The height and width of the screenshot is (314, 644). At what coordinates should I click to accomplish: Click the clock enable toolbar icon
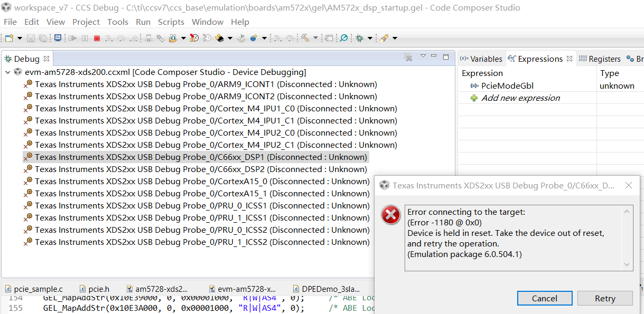click(194, 38)
